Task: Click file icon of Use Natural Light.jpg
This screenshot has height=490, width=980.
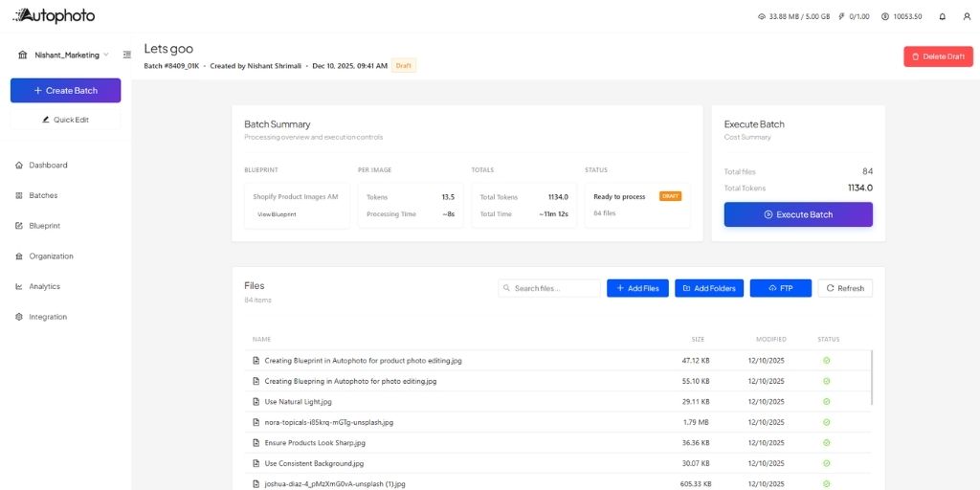Action: tap(256, 402)
